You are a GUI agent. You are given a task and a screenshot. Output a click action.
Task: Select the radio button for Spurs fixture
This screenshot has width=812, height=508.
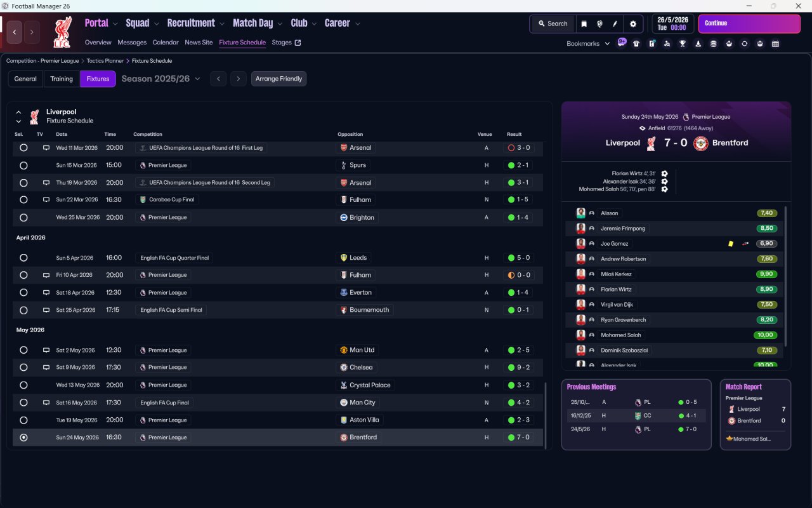pos(23,165)
